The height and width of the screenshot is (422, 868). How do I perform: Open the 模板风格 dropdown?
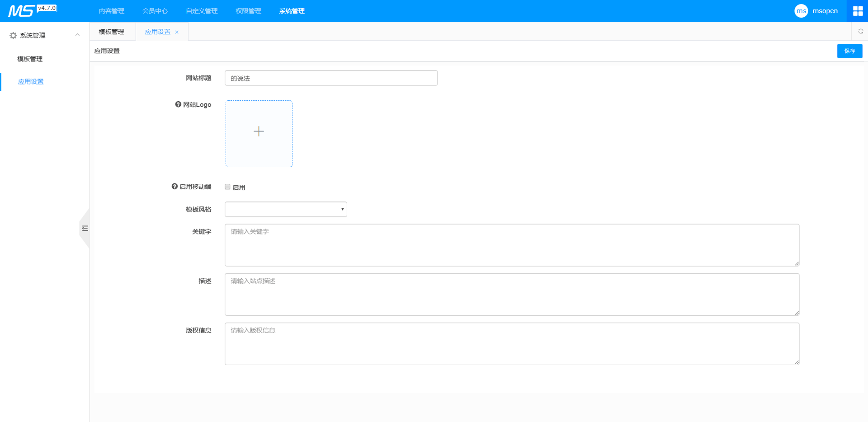pos(286,209)
